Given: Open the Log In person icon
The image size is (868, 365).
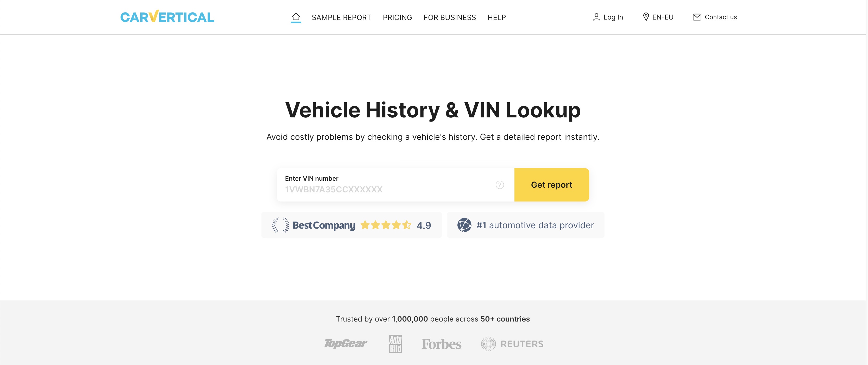Looking at the screenshot, I should click(596, 17).
